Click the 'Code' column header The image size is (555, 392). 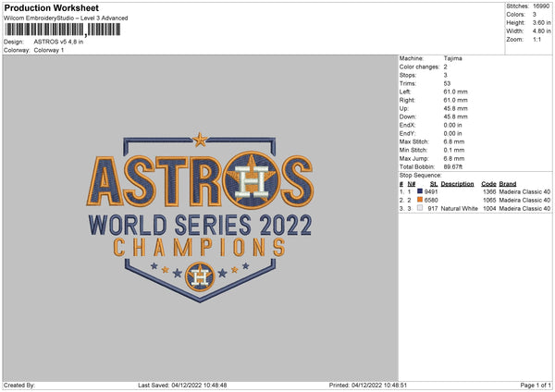[x=488, y=184]
